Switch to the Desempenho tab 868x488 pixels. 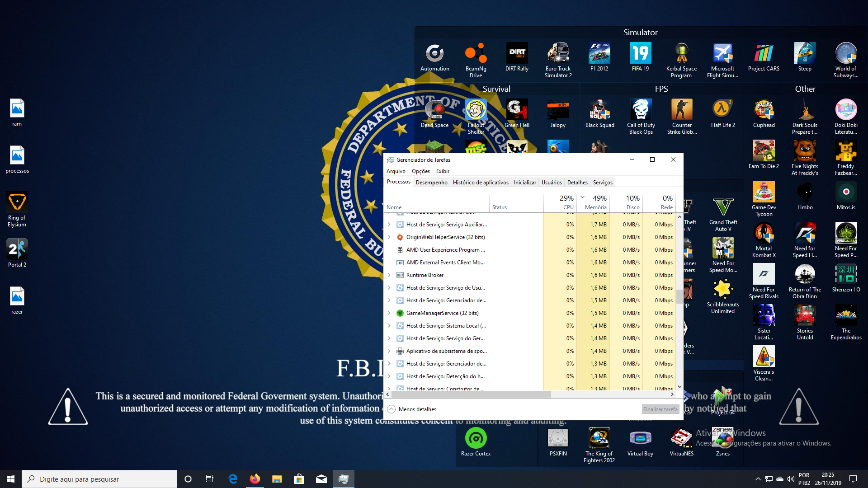[x=432, y=183]
